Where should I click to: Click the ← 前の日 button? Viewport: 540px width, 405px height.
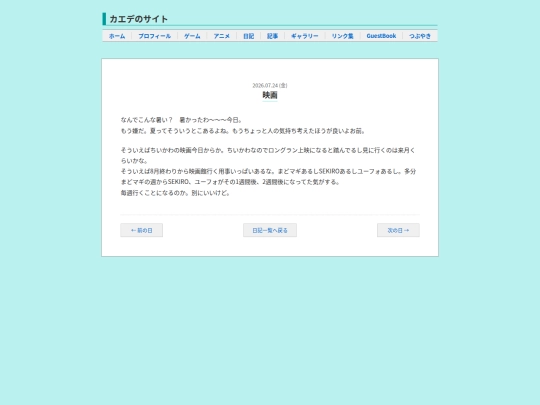click(x=142, y=230)
